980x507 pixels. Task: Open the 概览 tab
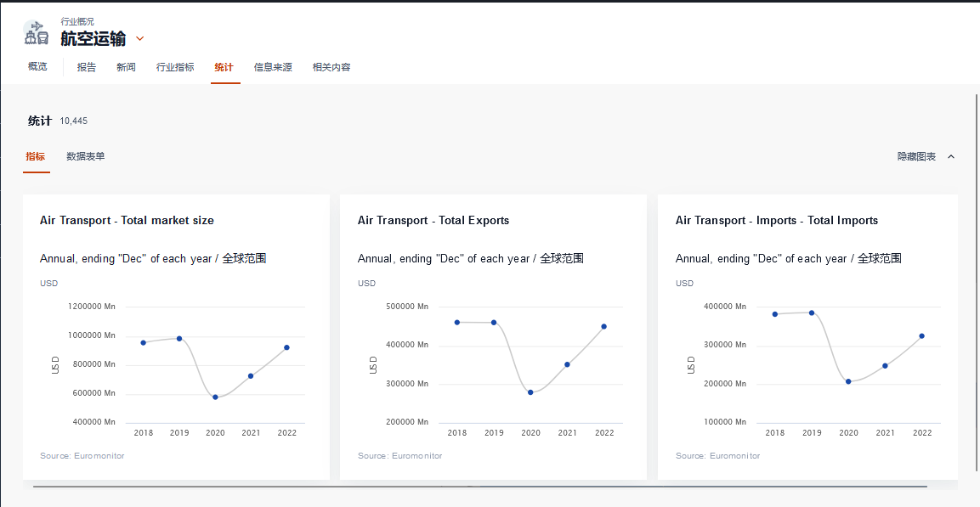tap(37, 67)
